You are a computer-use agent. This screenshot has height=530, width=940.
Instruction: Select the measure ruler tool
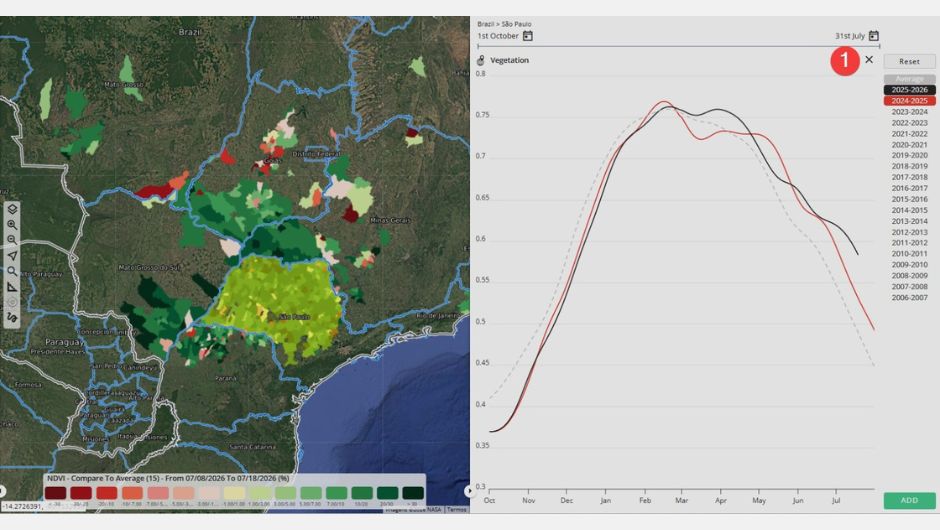(12, 287)
